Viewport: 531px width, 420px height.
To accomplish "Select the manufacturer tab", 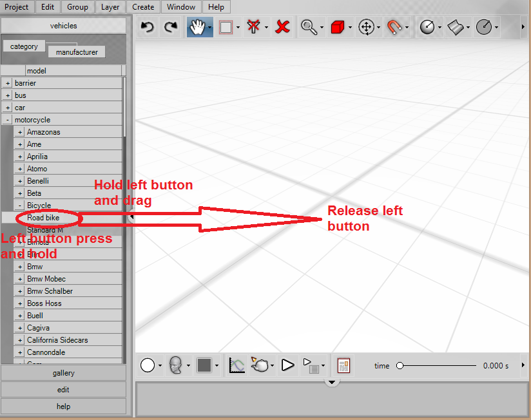I will coord(77,52).
